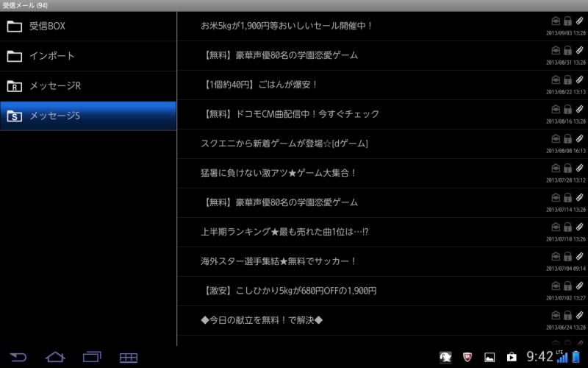Click the lock icon on the 2013/08/31 mail
588x368 pixels.
(x=567, y=50)
